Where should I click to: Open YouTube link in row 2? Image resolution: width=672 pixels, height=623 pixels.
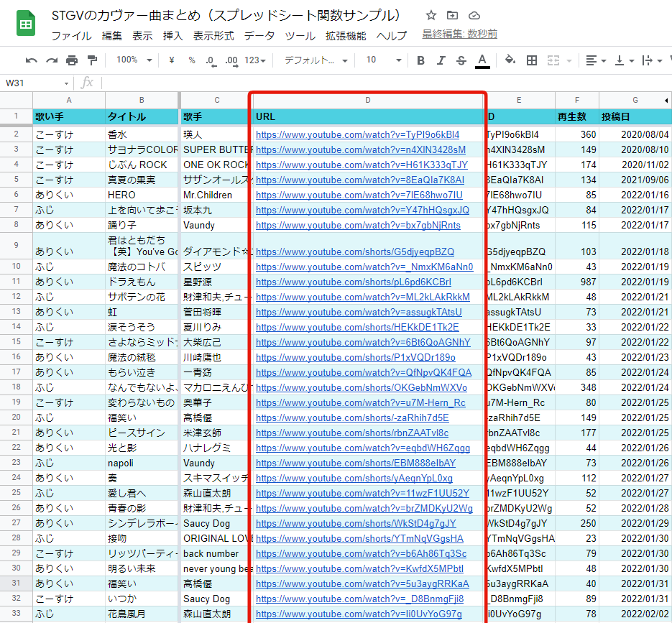pos(357,134)
